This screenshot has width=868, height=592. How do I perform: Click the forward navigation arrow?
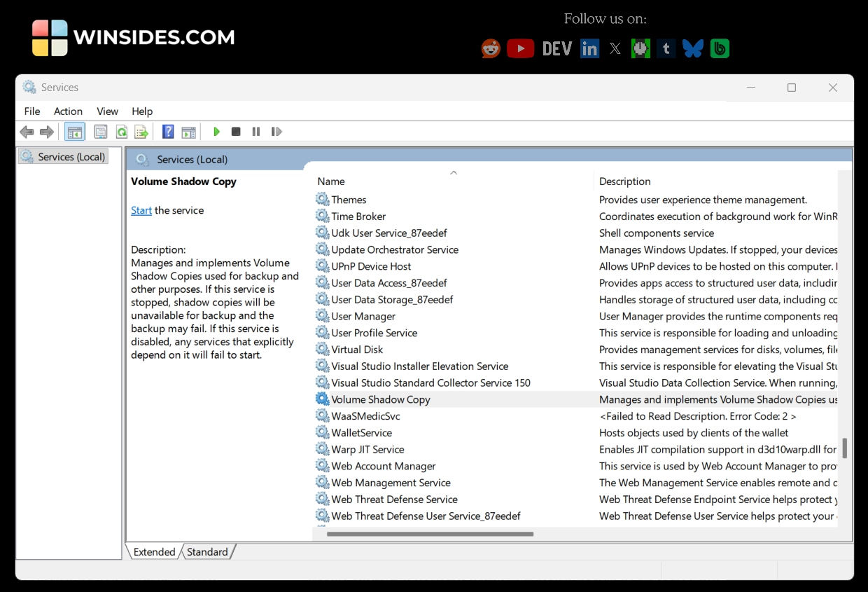[x=46, y=131]
